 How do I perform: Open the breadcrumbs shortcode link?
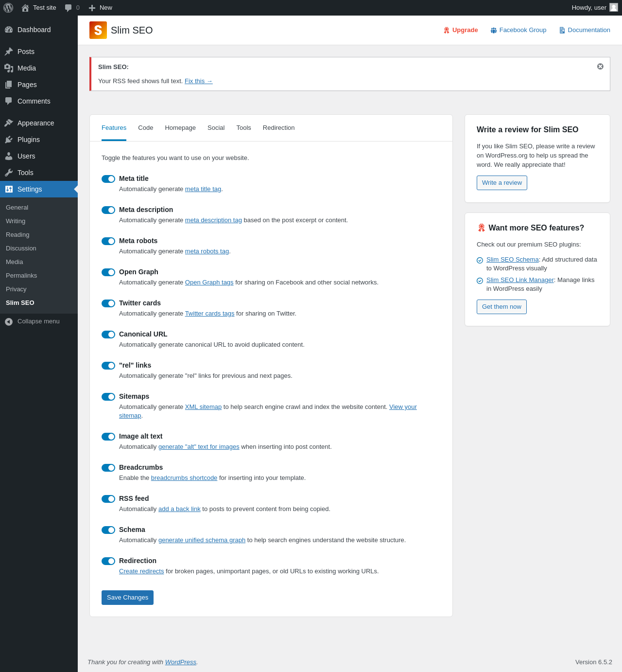[x=184, y=478]
